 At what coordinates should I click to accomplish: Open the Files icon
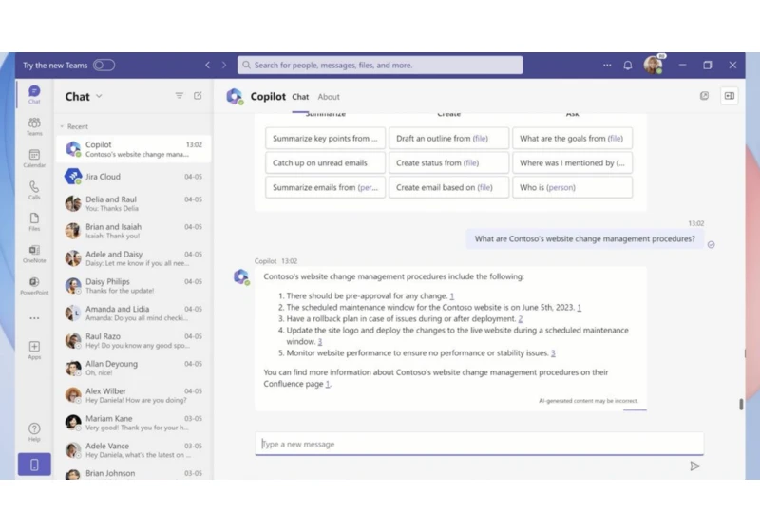(34, 221)
